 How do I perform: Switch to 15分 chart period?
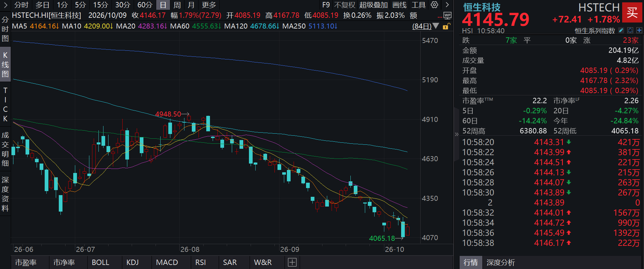(100, 5)
